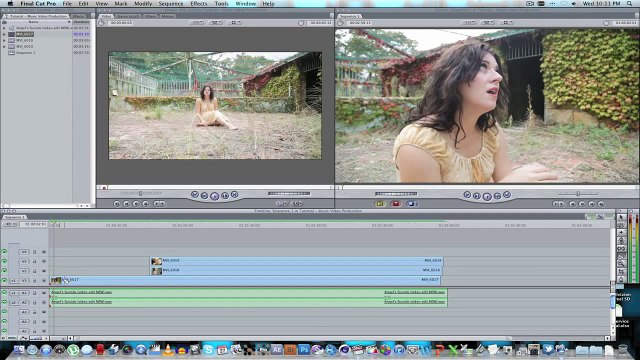Expand the MVI_0019 clip in Browser
This screenshot has height=360, width=640.
(x=4, y=47)
